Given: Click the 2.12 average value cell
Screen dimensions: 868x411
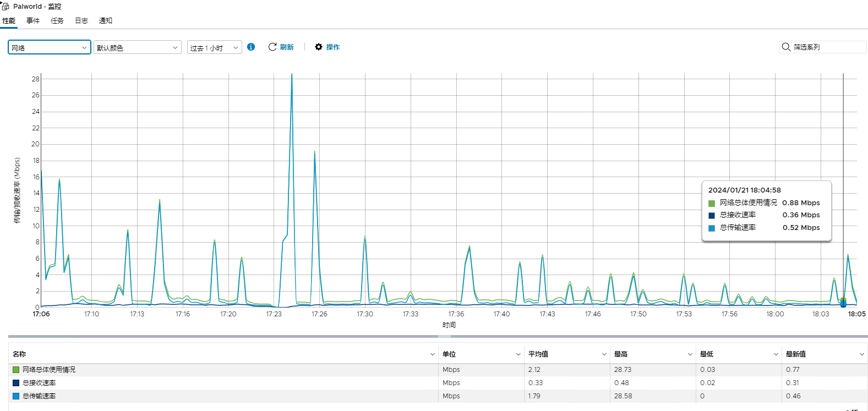Looking at the screenshot, I should [534, 370].
